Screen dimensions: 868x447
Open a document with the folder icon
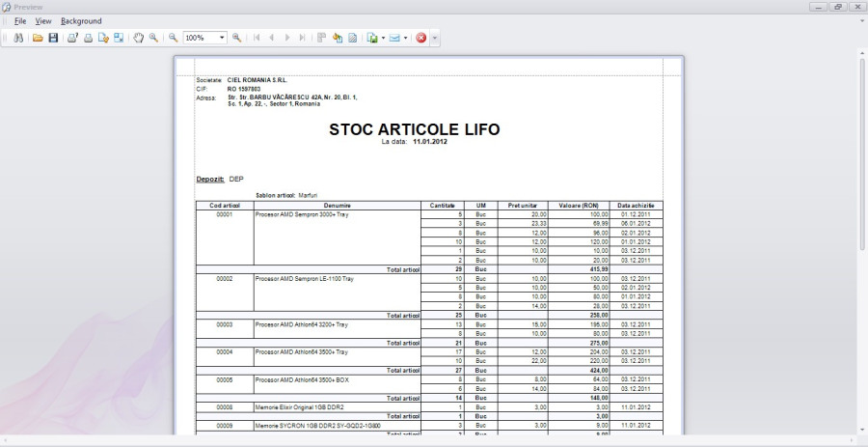(38, 38)
